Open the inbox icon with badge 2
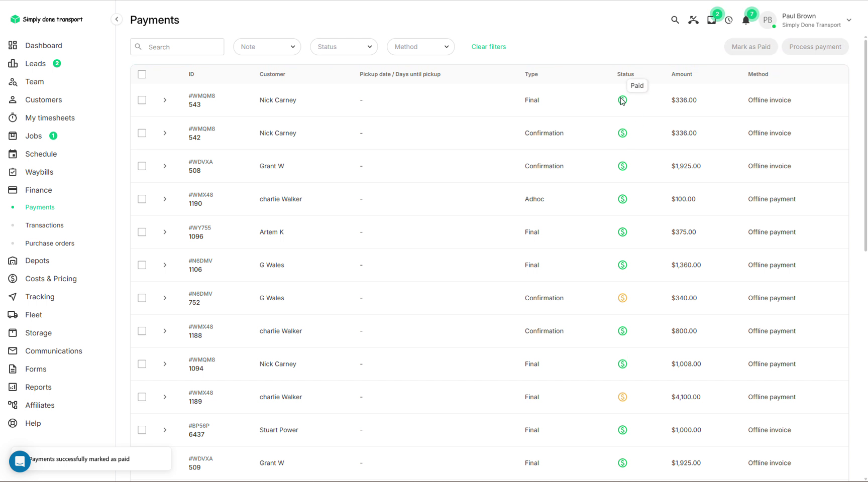 pos(711,20)
